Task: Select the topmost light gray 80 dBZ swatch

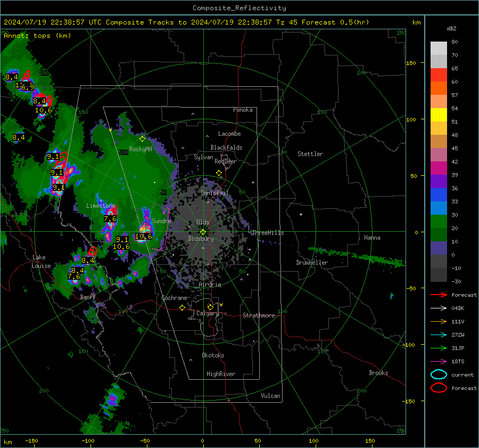Action: [x=439, y=48]
